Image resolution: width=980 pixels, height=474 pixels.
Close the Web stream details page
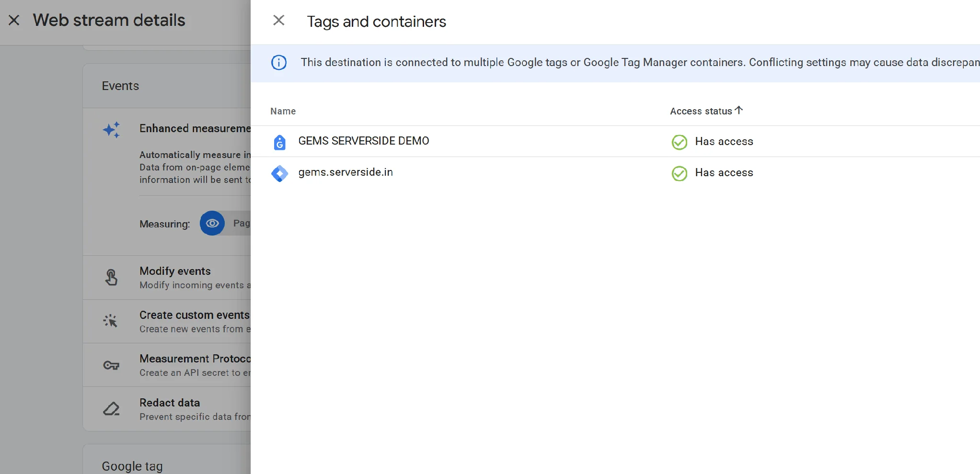(x=14, y=20)
